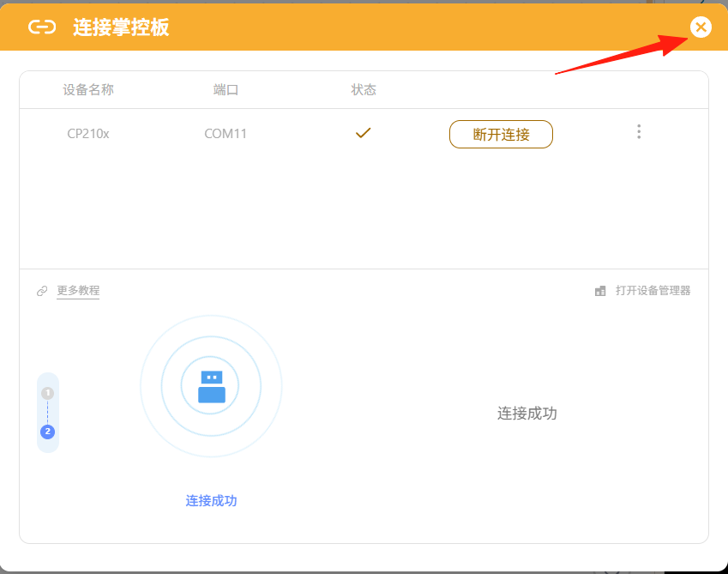This screenshot has width=728, height=574.
Task: Select the 设备名称 column header
Action: point(88,89)
